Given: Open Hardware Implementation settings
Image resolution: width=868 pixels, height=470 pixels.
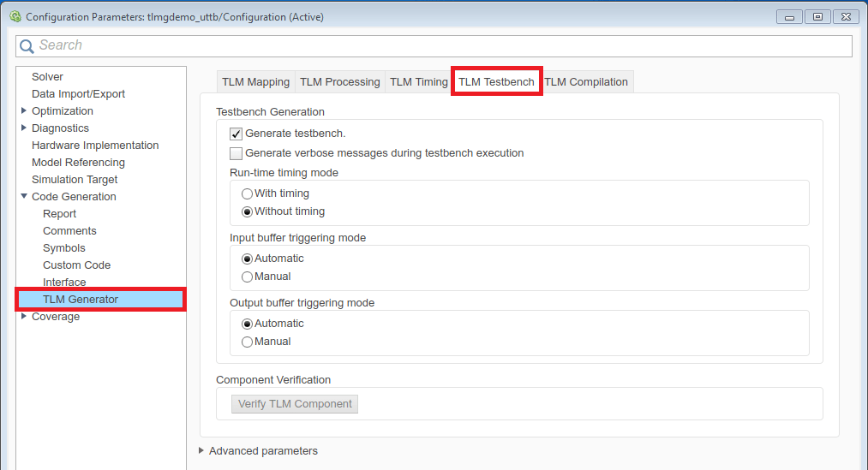Looking at the screenshot, I should tap(95, 146).
